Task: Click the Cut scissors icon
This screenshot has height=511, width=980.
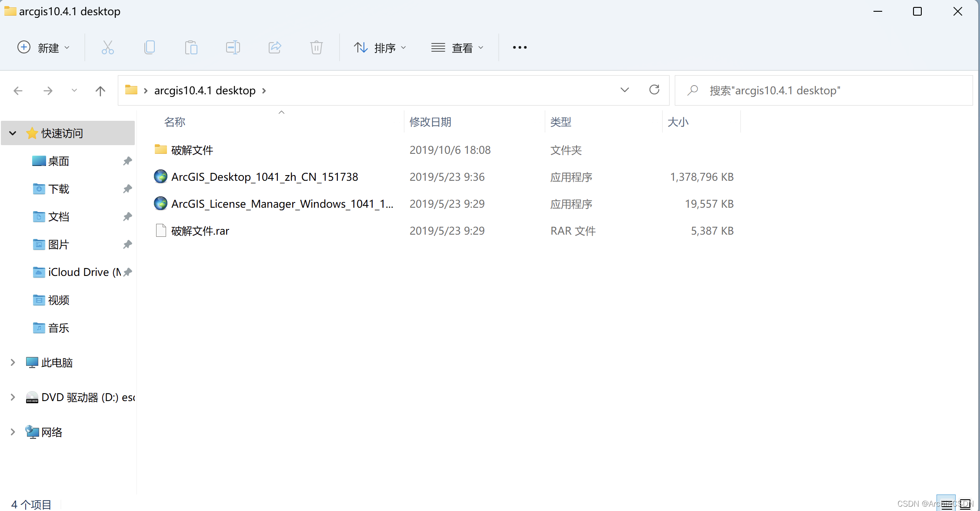Action: (107, 47)
